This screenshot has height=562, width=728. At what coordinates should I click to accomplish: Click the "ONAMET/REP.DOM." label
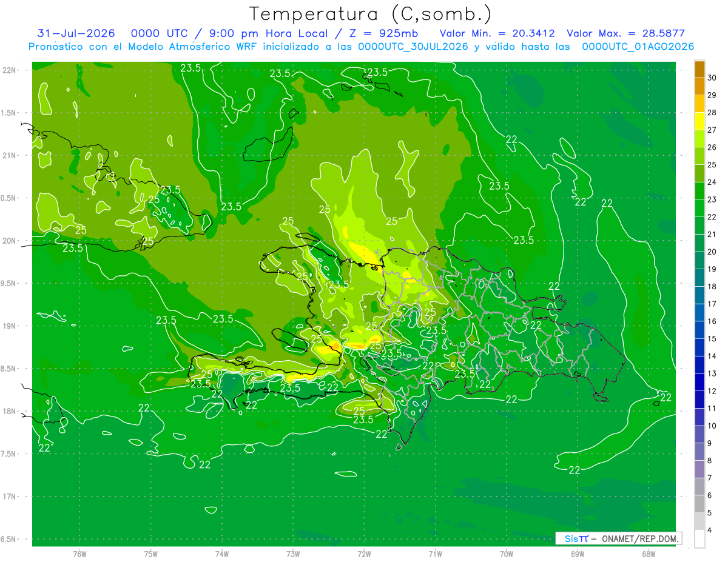click(641, 538)
